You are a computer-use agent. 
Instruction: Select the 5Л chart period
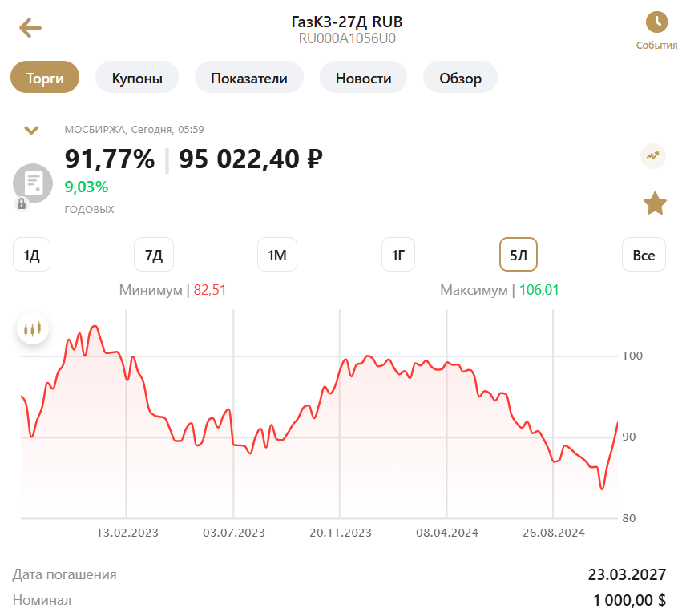(519, 256)
